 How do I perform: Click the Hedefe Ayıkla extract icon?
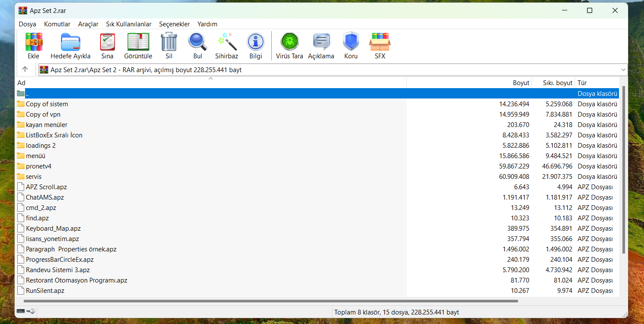70,42
